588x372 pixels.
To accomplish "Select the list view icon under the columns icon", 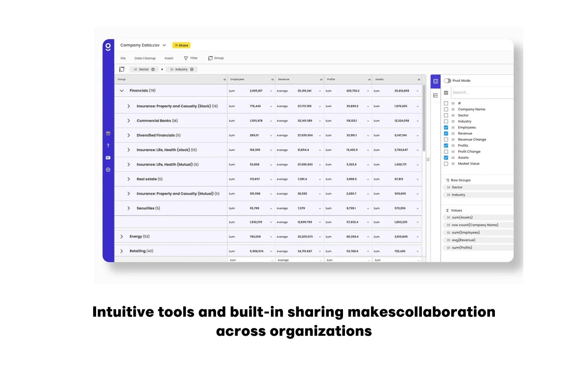I will [x=436, y=95].
